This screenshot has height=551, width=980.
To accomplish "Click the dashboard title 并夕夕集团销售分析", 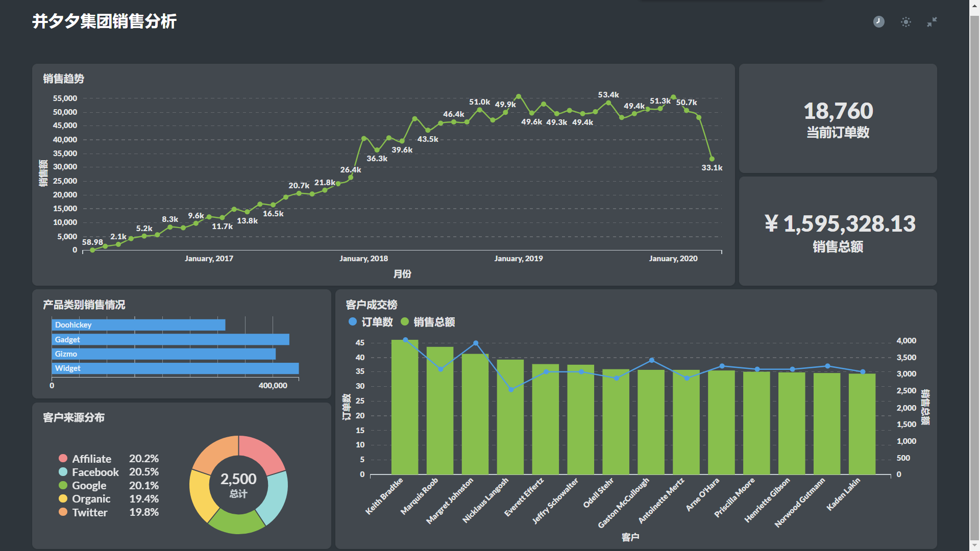I will 104,21.
